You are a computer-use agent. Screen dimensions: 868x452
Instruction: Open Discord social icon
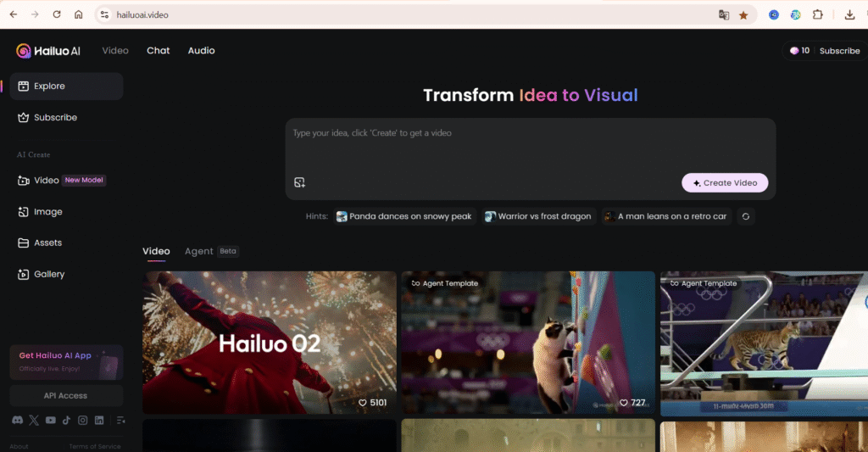(x=18, y=421)
